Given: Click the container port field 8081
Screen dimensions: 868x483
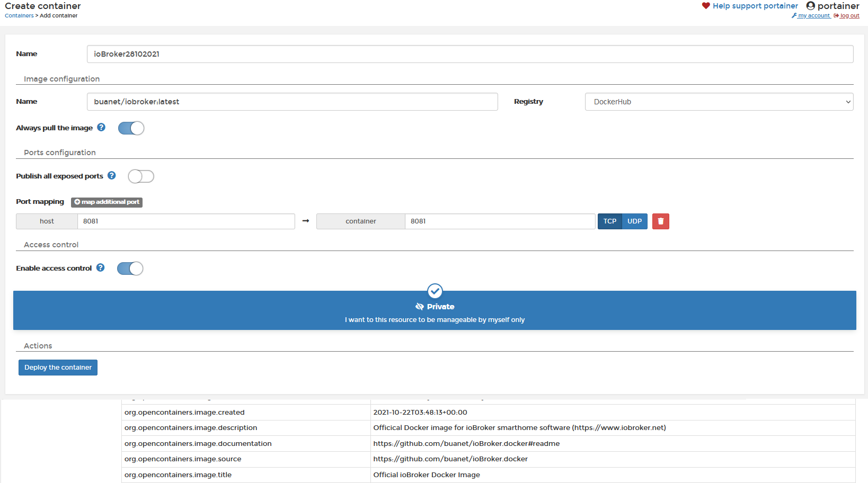Looking at the screenshot, I should coord(500,221).
